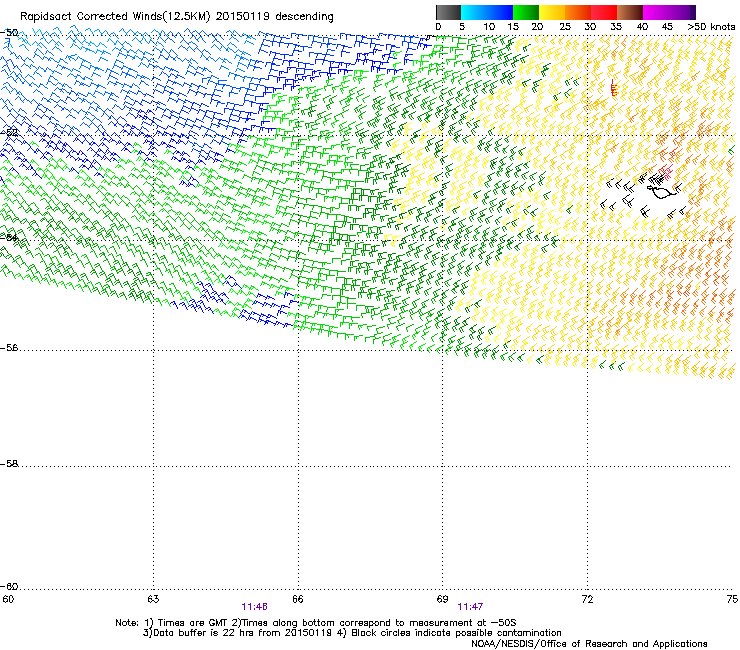This screenshot has height=650, width=740.
Task: Click the latitude label '-58'
Action: point(9,464)
